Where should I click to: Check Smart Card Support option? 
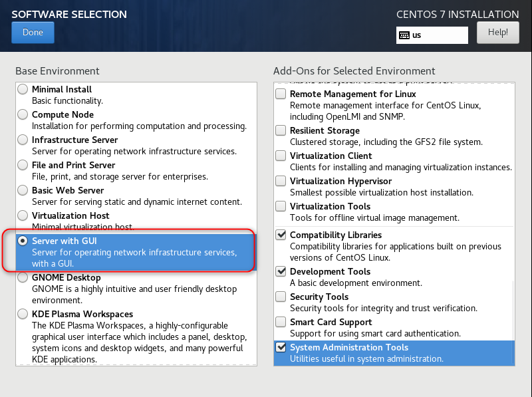[281, 323]
